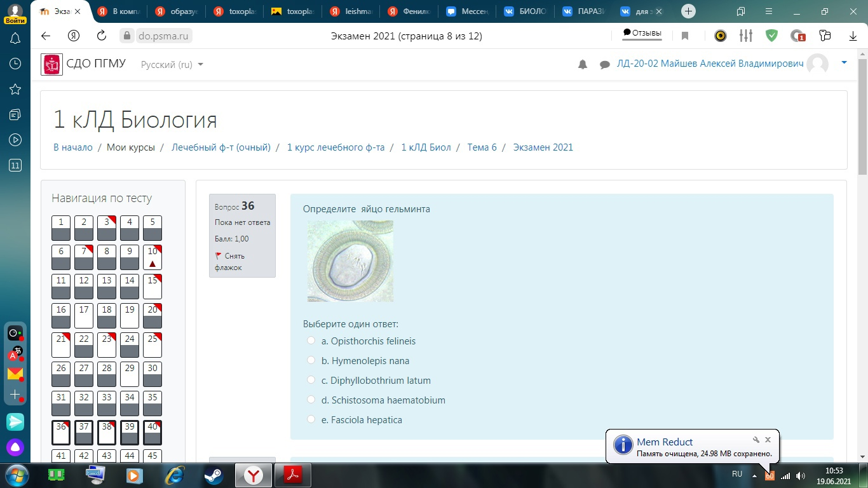Click the Войти login button
Image resolution: width=868 pixels, height=488 pixels.
(x=15, y=21)
